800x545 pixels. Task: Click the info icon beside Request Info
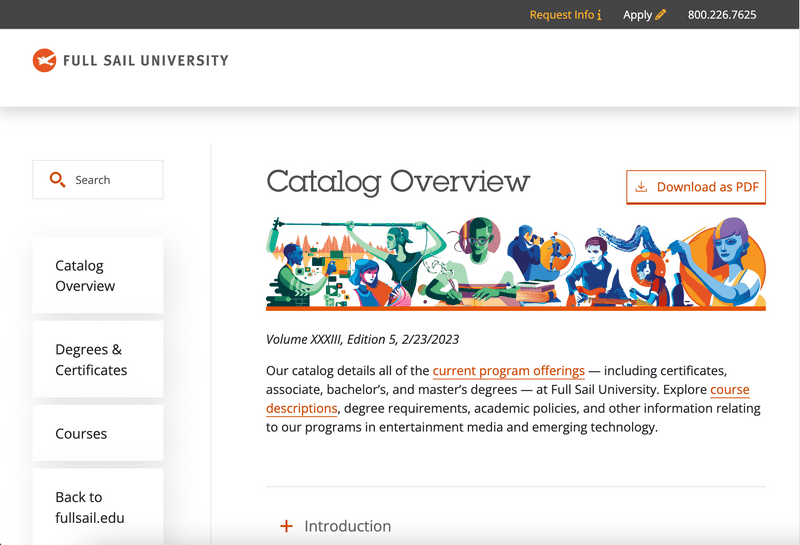tap(599, 15)
